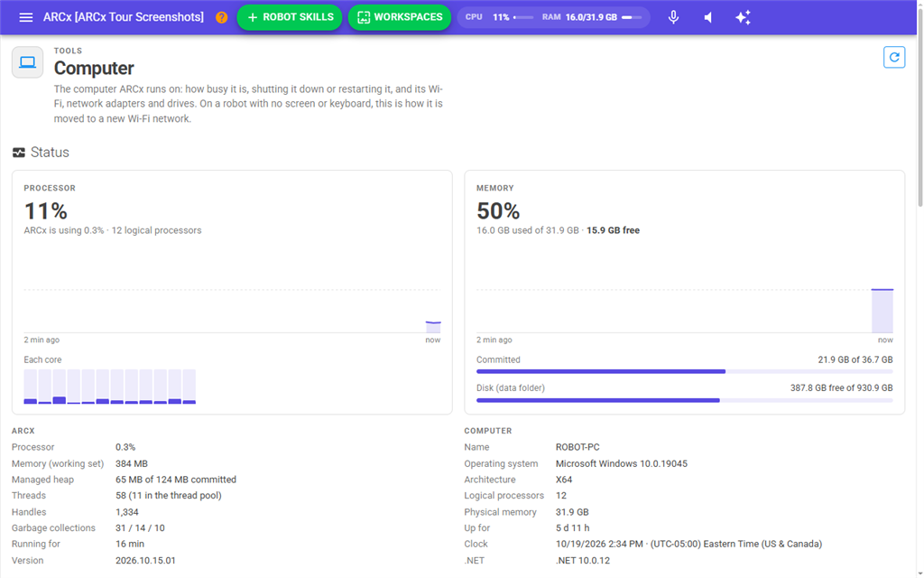
Task: Select the large 50% memory reading
Action: pos(498,211)
